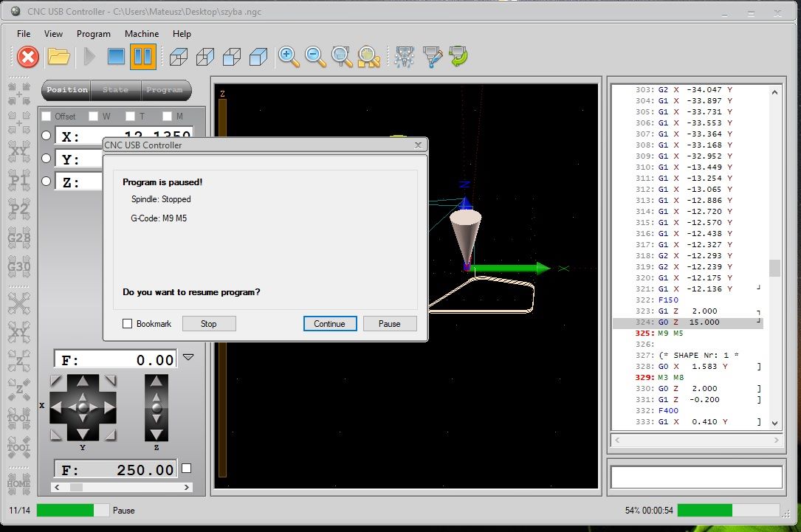
Task: Click the empty input box below G-code list
Action: 696,477
